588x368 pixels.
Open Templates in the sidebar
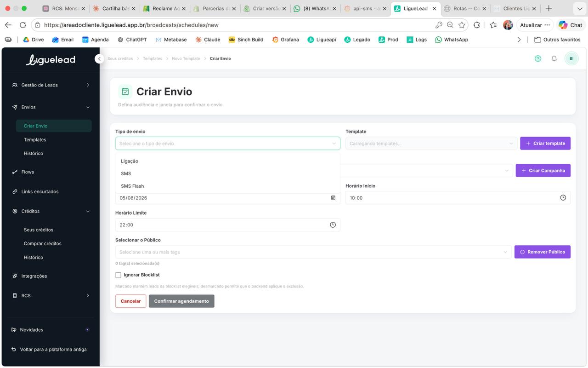(35, 140)
